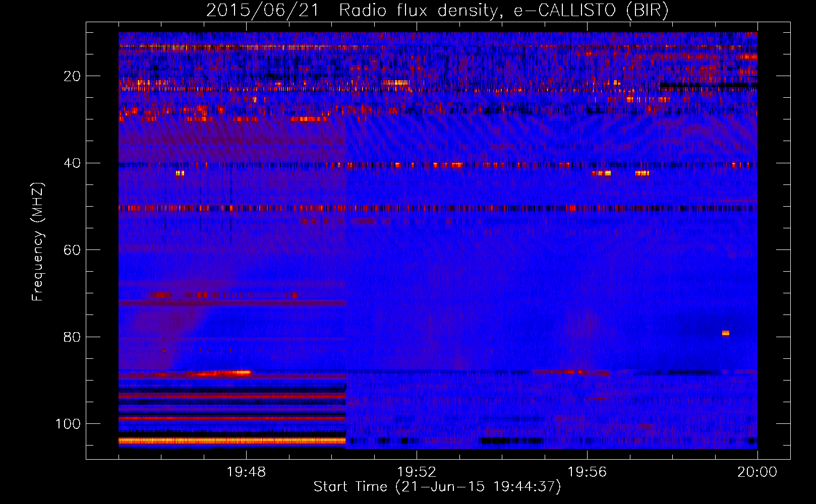The width and height of the screenshot is (816, 504).
Task: Click the 19:48 time tick label
Action: (246, 472)
